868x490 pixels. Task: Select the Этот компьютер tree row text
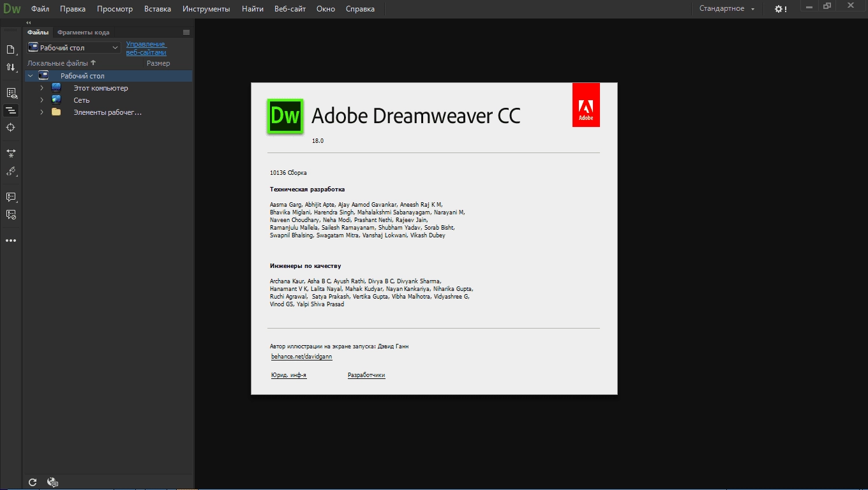(x=101, y=88)
